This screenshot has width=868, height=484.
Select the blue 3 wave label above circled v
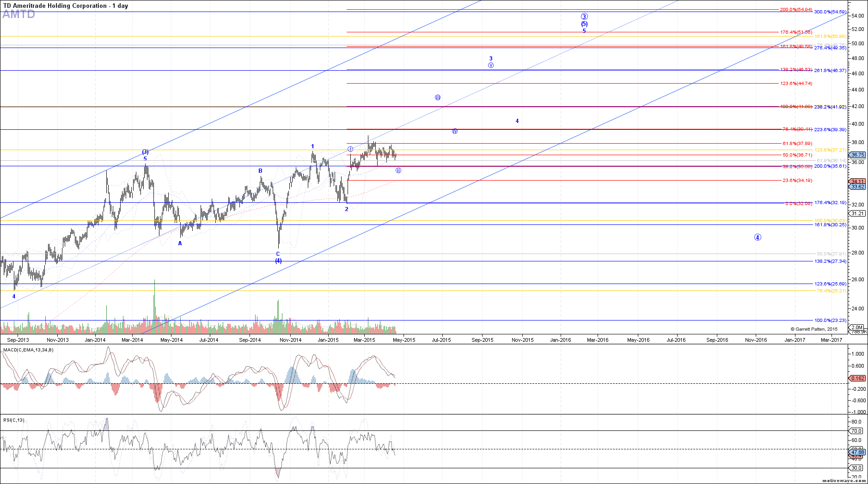491,59
